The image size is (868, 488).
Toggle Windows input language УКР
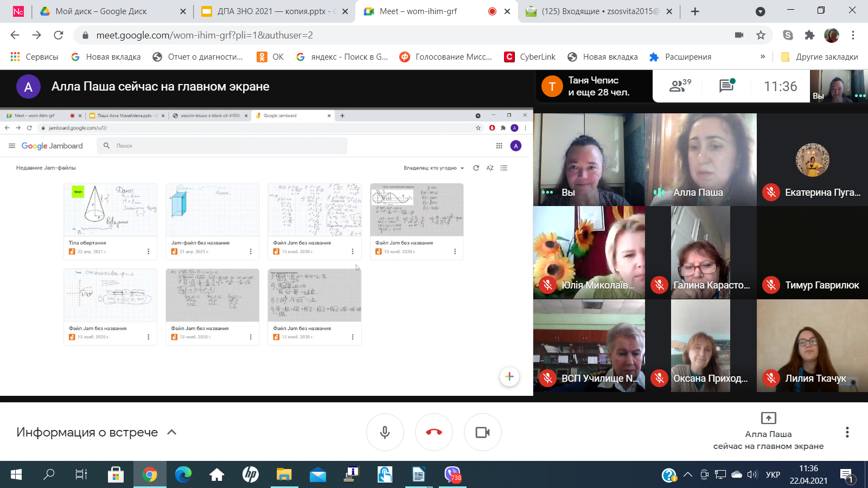(x=773, y=475)
